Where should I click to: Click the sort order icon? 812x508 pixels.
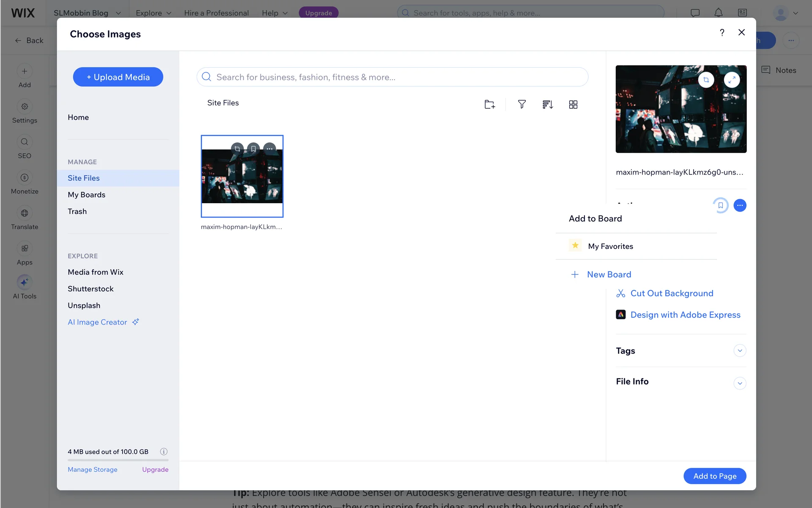pyautogui.click(x=548, y=105)
